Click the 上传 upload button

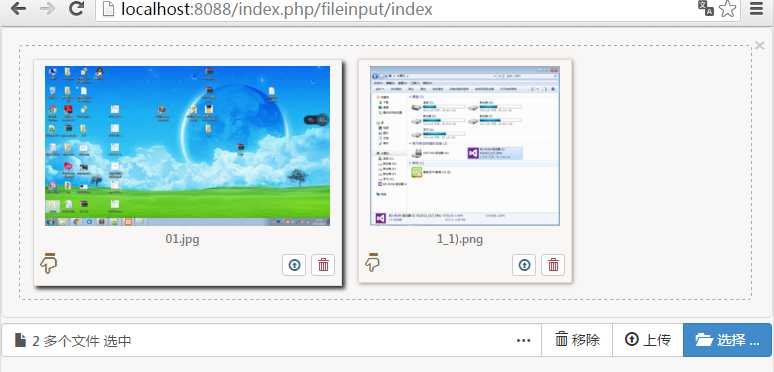coord(648,340)
